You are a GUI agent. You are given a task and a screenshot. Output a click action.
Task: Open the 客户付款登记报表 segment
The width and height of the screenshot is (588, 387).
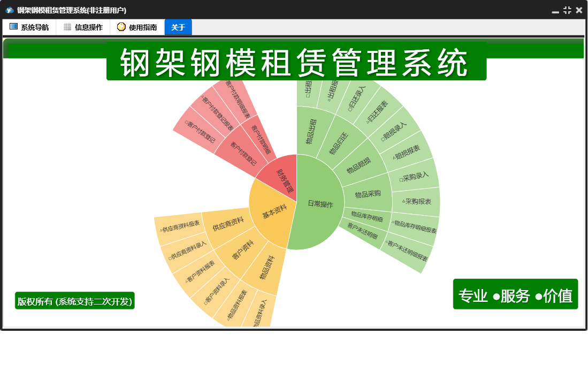pyautogui.click(x=217, y=112)
